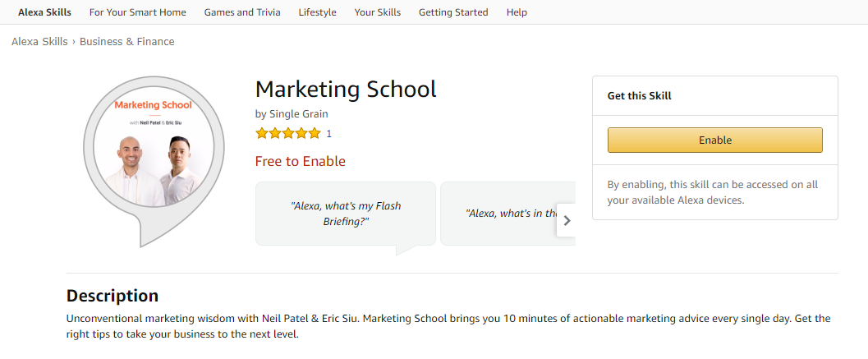Select the partially visible second phrase card
Image resolution: width=868 pixels, height=359 pixels.
tap(507, 214)
